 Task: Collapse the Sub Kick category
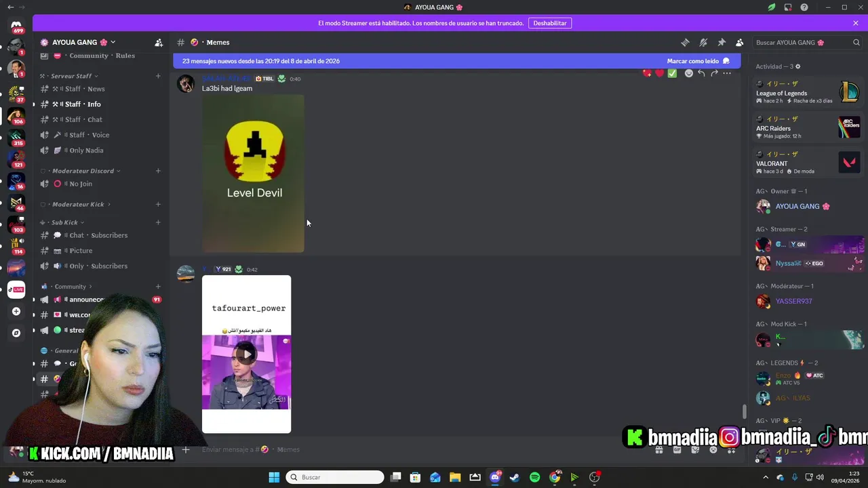(x=62, y=222)
